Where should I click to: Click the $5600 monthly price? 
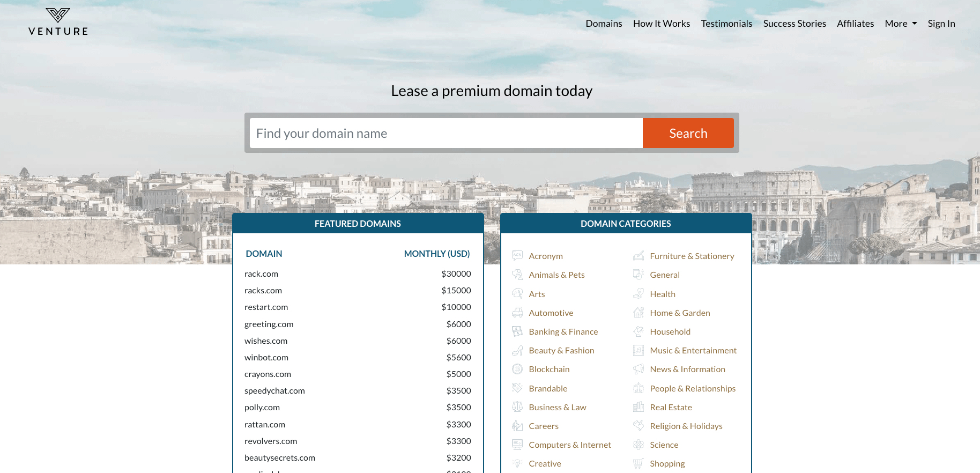458,357
